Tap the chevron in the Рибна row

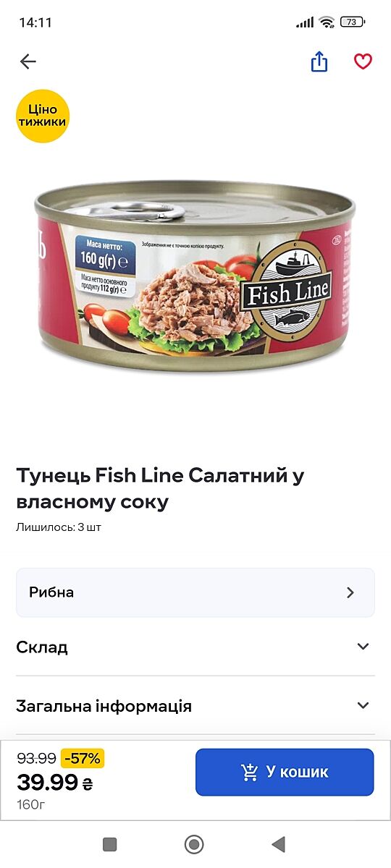350,592
